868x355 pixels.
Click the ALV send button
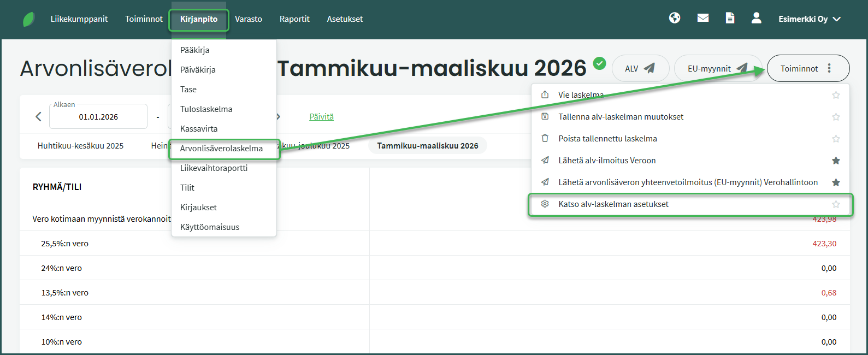tap(640, 68)
